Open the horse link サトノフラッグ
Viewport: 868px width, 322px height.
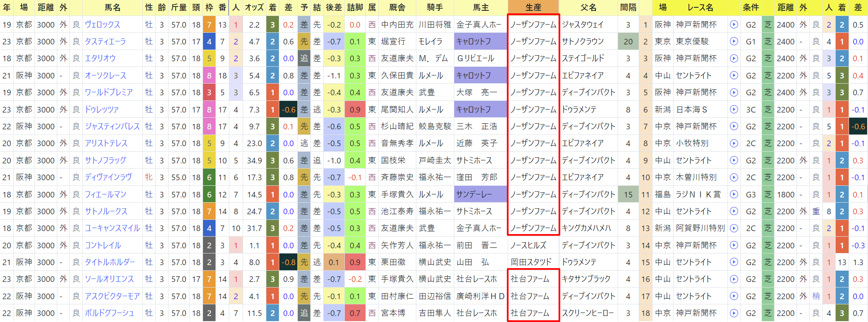pos(106,160)
